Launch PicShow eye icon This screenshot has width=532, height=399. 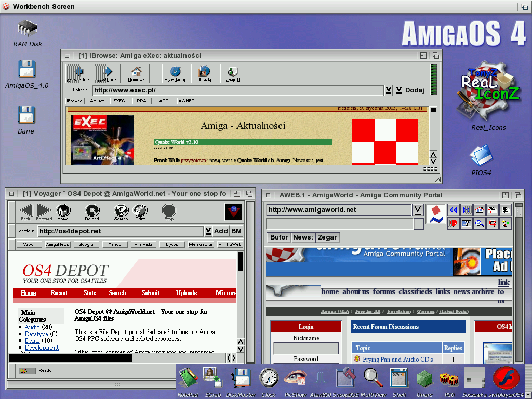coord(295,382)
